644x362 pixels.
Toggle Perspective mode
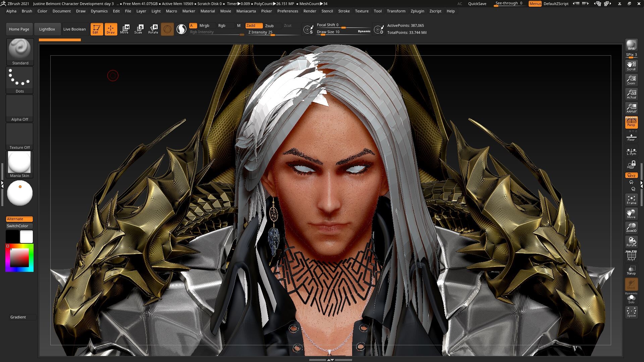(631, 122)
